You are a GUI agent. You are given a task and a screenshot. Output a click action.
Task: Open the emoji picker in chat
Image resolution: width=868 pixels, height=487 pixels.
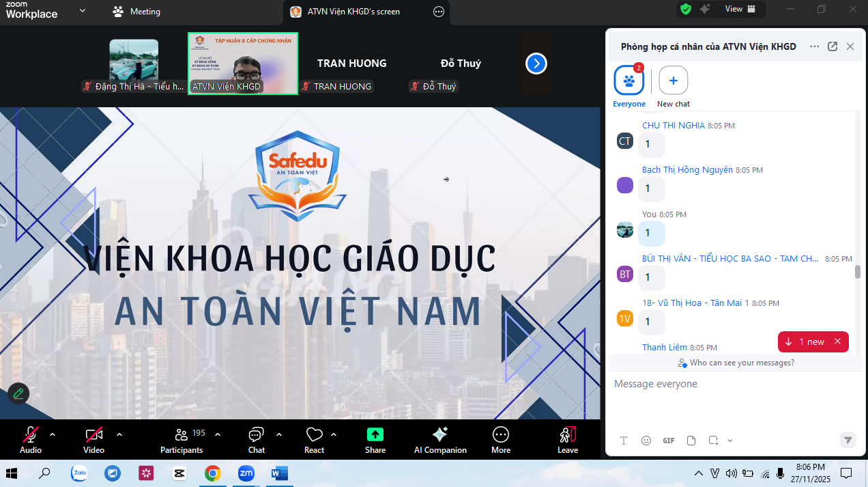[646, 441]
